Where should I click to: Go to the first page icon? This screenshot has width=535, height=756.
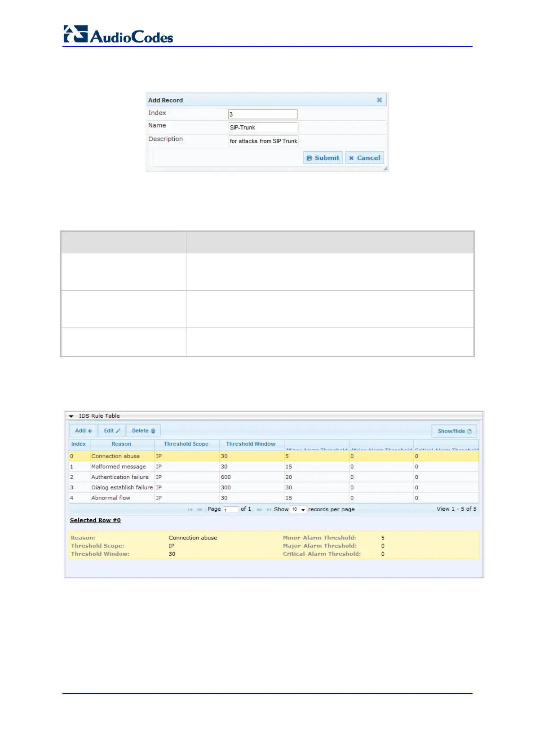[x=190, y=509]
